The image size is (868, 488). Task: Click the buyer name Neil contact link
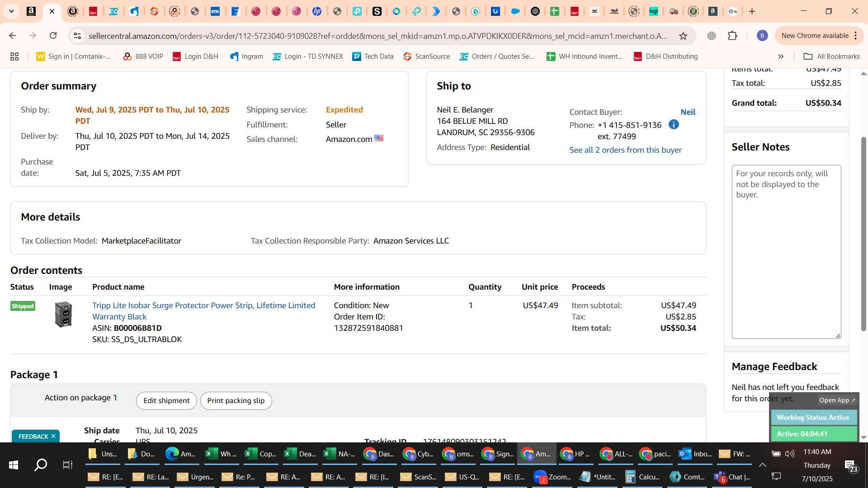tap(688, 112)
